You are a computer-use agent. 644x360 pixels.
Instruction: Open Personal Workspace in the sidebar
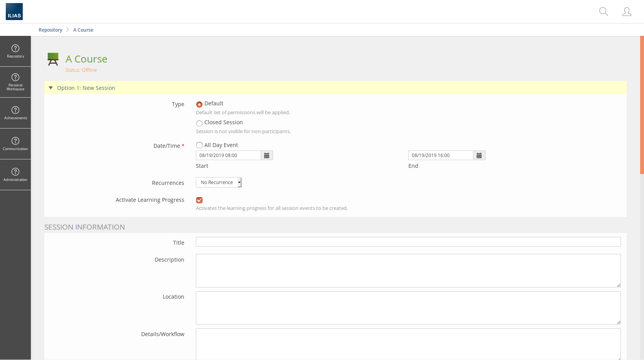pos(15,82)
